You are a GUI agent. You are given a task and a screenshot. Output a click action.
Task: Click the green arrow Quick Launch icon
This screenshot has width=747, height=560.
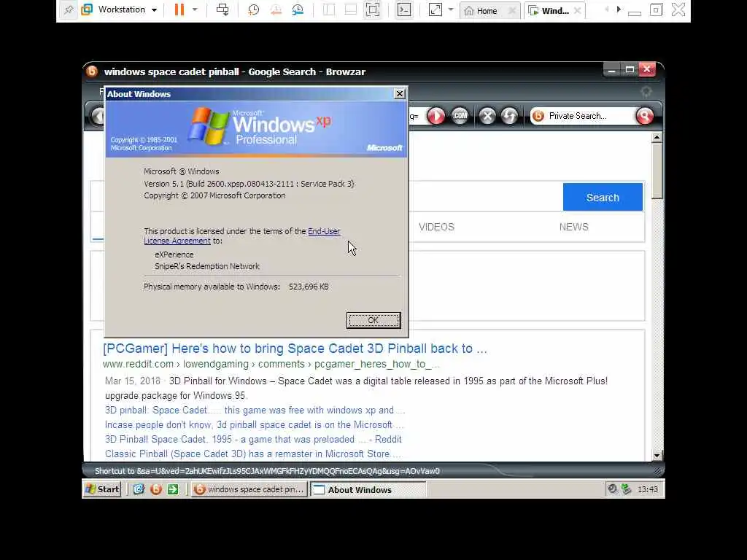tap(173, 489)
